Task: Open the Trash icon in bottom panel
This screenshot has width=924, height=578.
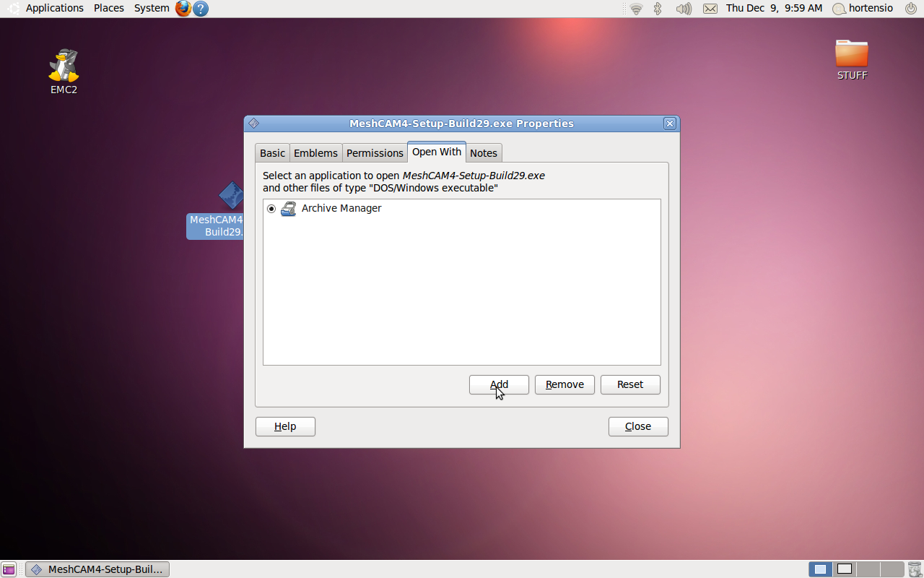Action: click(x=915, y=569)
